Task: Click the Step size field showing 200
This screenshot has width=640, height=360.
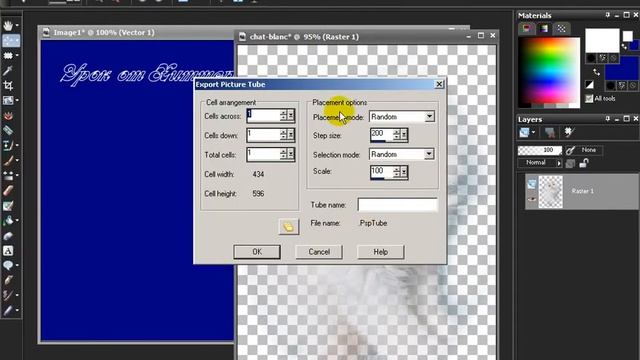Action: pos(381,135)
